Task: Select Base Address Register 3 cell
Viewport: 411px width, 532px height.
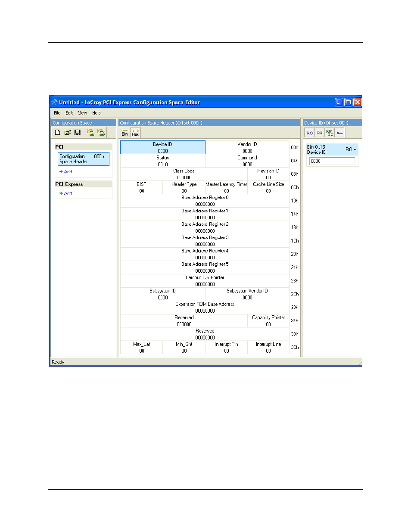Action: click(205, 241)
